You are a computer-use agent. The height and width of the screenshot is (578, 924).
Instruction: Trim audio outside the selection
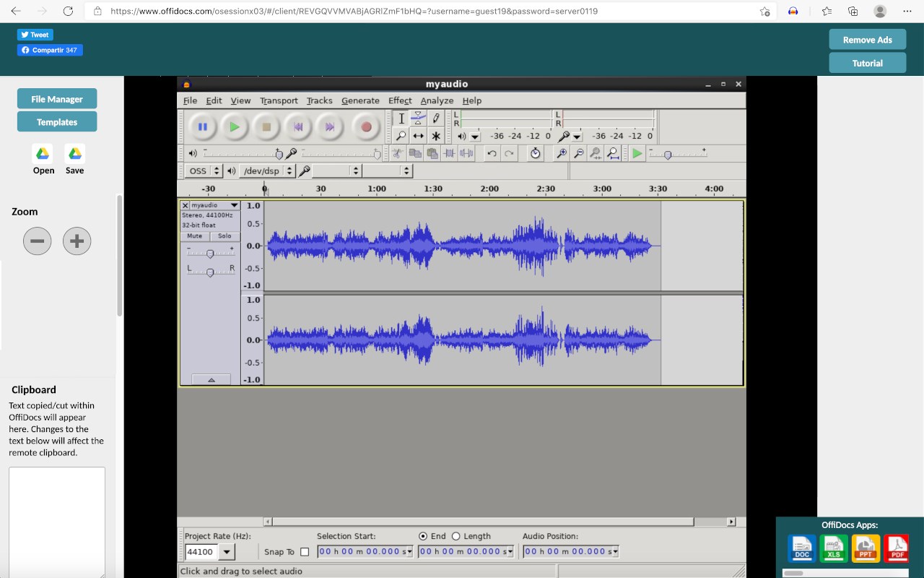pyautogui.click(x=450, y=153)
